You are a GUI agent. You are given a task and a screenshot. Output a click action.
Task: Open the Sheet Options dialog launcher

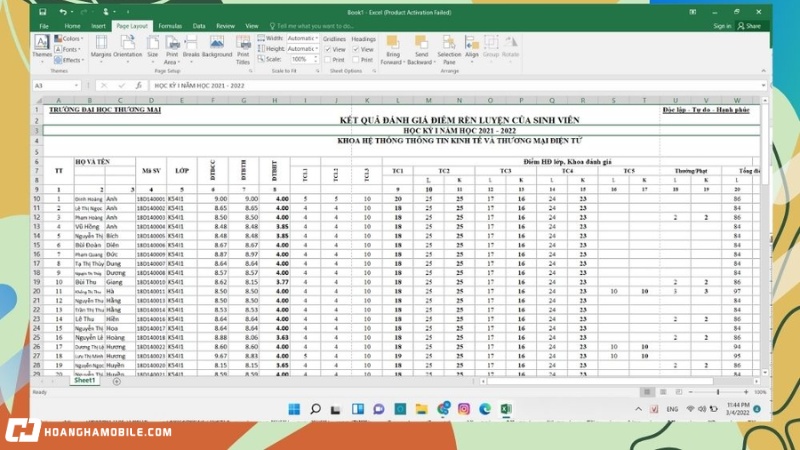click(374, 71)
